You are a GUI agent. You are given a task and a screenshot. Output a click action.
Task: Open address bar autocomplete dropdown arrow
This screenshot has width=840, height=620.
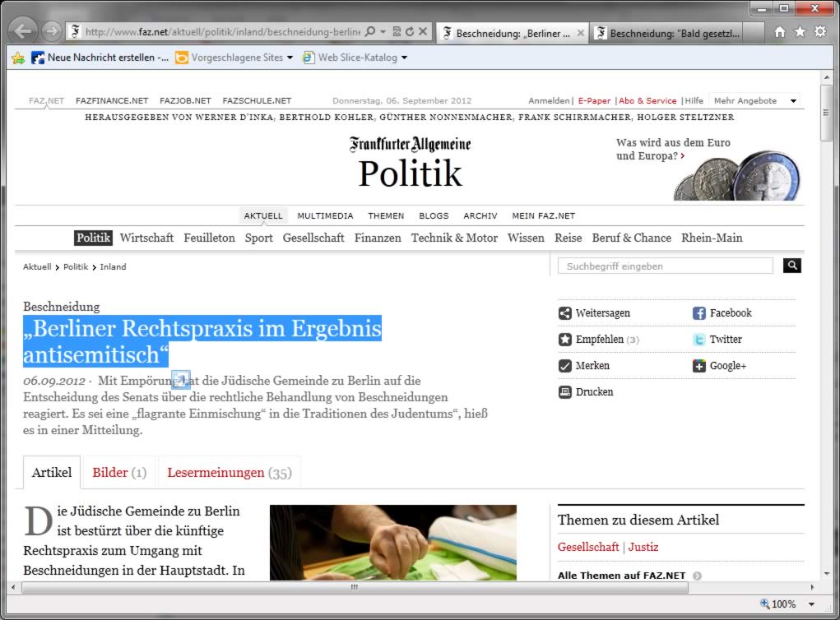(383, 31)
